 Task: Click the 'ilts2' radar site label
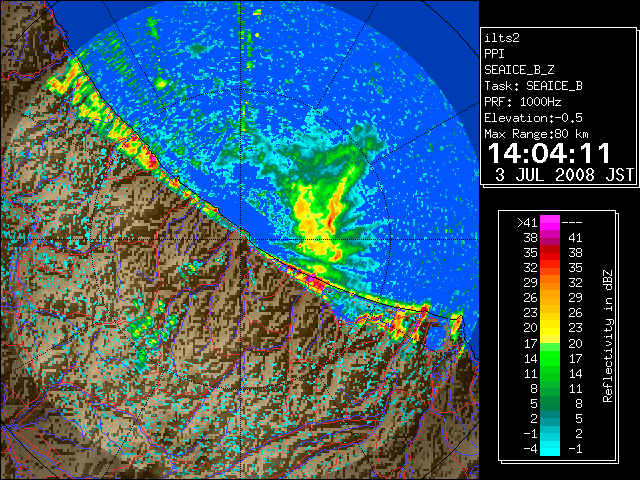point(502,38)
